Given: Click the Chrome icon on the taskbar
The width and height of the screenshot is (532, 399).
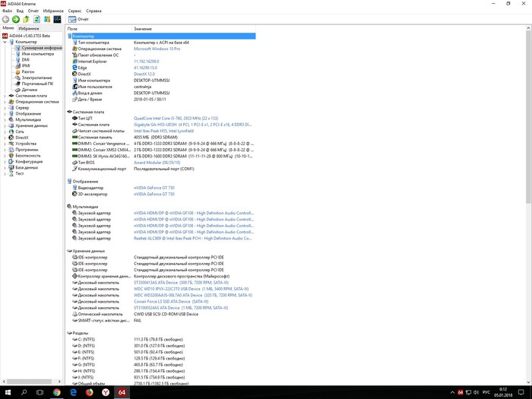Looking at the screenshot, I should [x=55, y=392].
